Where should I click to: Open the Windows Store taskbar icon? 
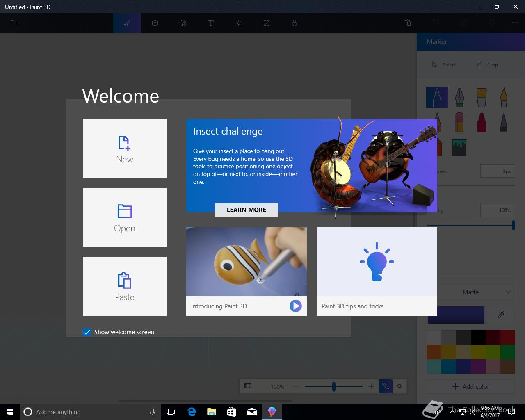click(x=232, y=412)
